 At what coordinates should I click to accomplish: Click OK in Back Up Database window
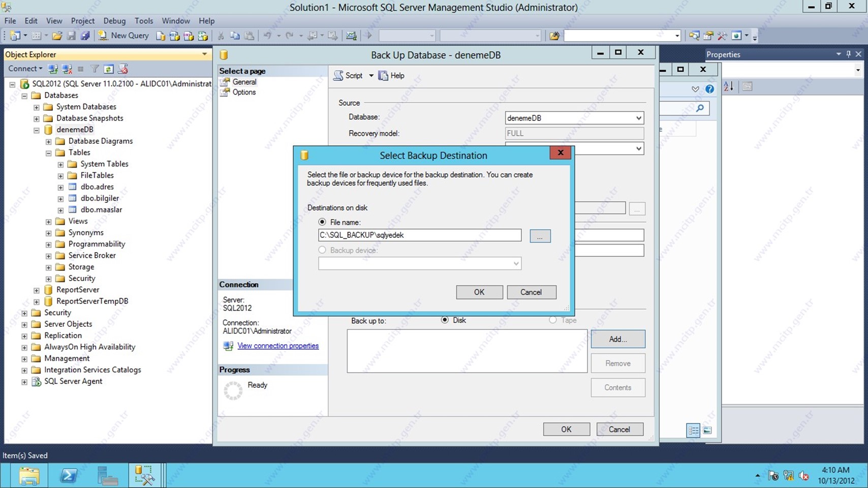click(566, 430)
